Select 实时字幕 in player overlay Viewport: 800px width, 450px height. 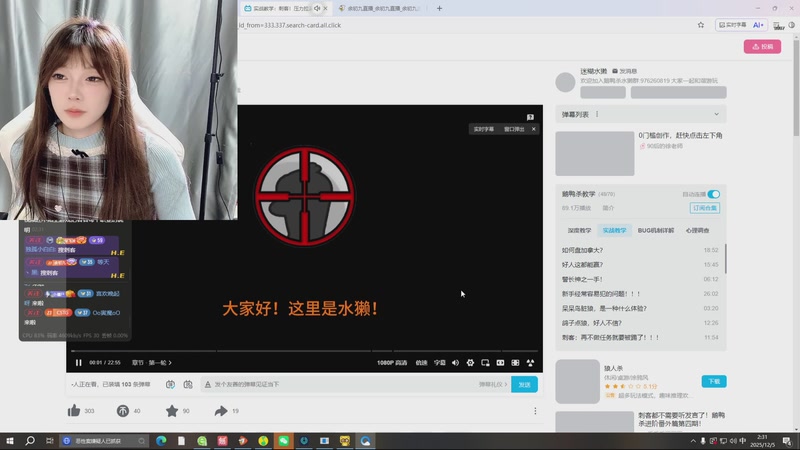484,129
